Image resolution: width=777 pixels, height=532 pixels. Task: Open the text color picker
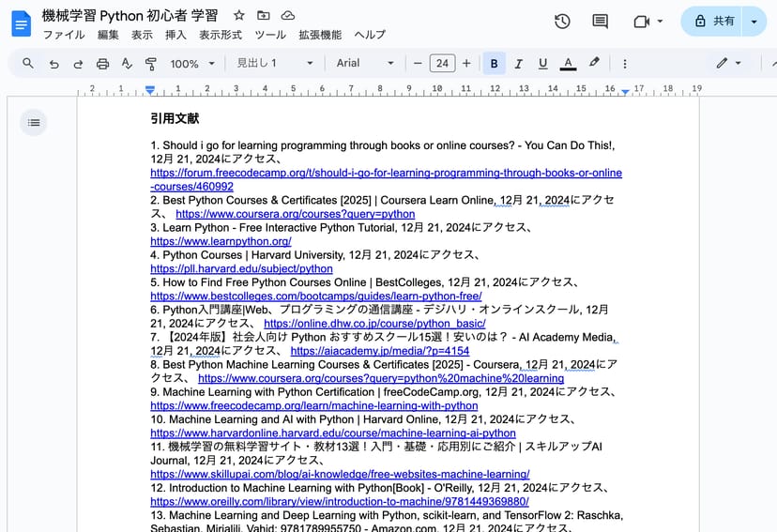[x=568, y=64]
